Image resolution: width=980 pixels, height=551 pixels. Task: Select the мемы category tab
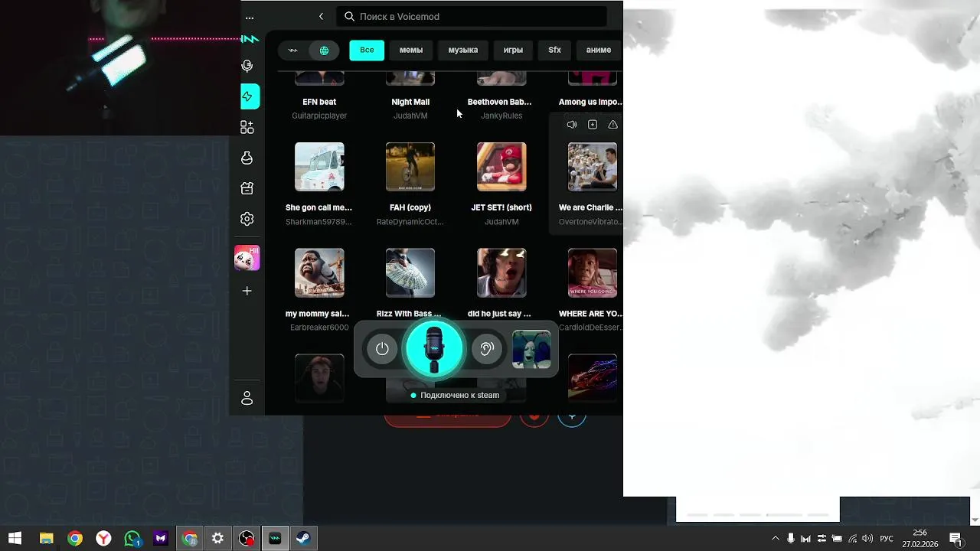(411, 50)
